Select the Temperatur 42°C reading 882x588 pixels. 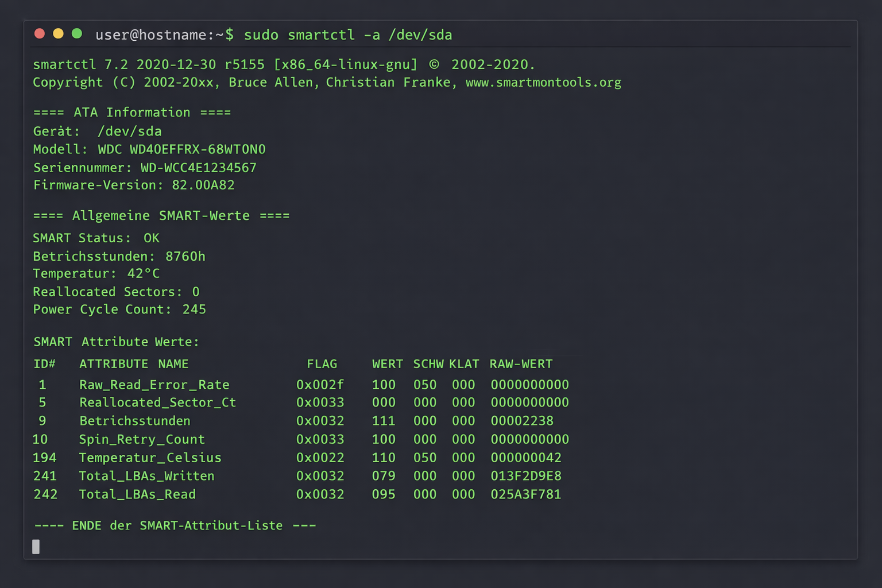tap(96, 273)
